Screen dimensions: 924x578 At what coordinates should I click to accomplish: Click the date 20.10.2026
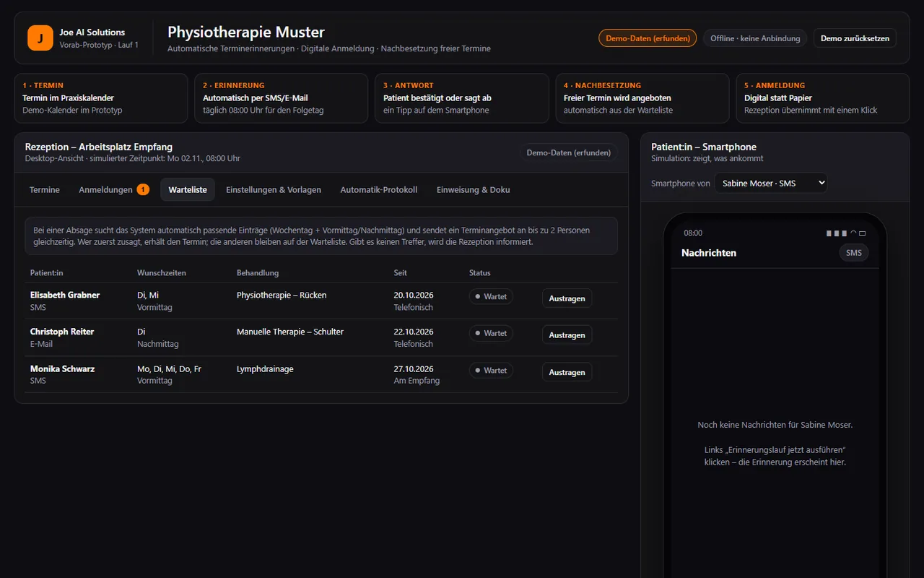click(x=414, y=295)
